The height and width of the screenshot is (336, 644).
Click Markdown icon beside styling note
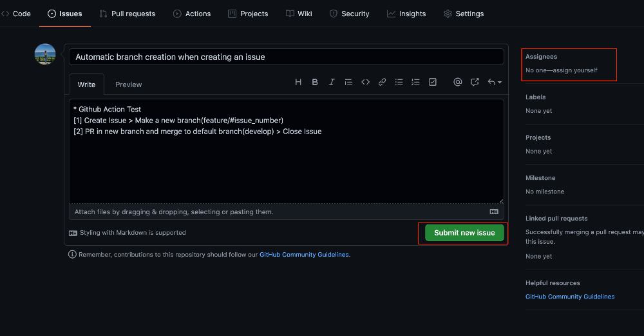pos(73,233)
